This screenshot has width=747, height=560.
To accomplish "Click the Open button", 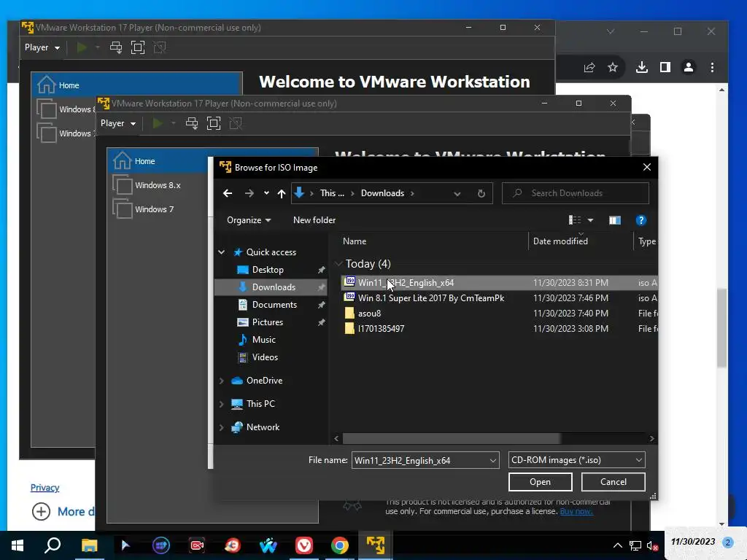I will point(541,482).
